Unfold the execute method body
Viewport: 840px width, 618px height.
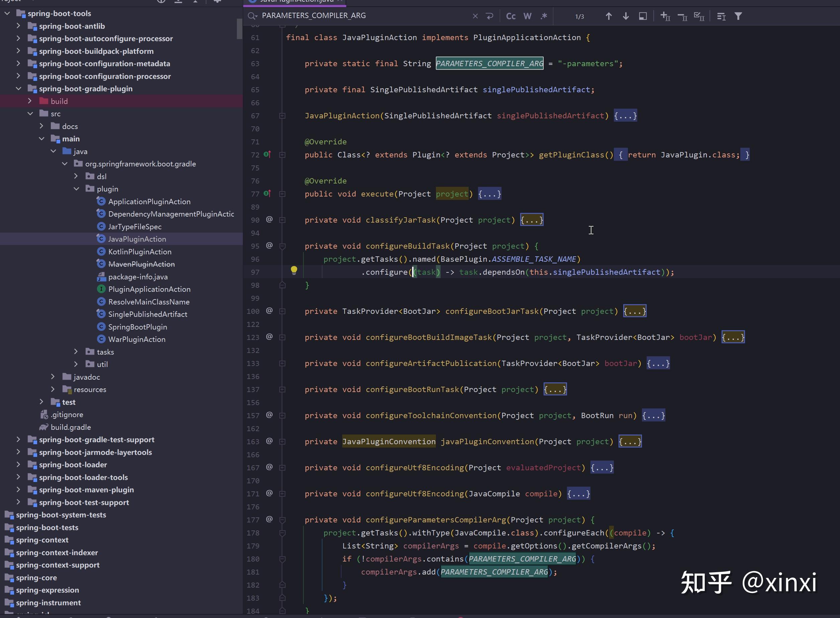point(489,194)
